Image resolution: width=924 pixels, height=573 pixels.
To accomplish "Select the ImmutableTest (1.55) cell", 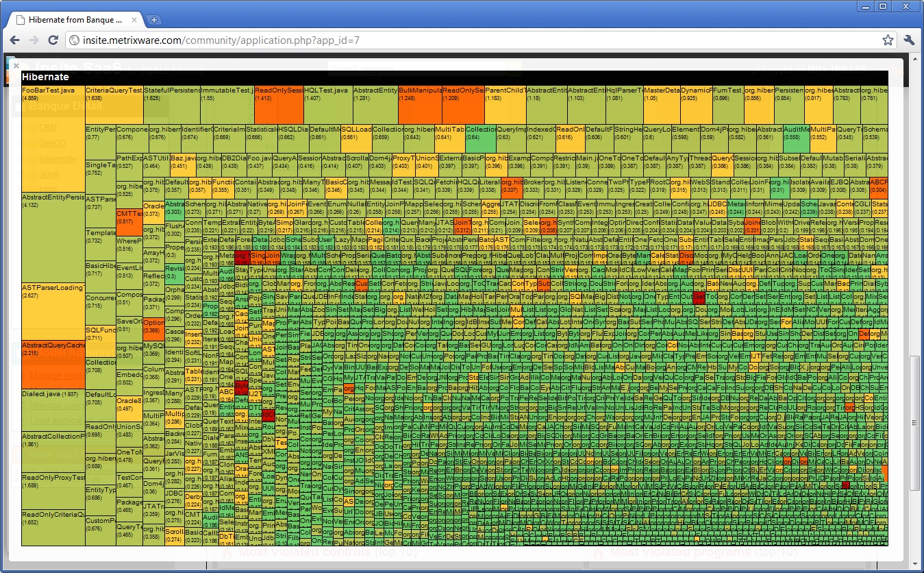I will click(x=227, y=105).
